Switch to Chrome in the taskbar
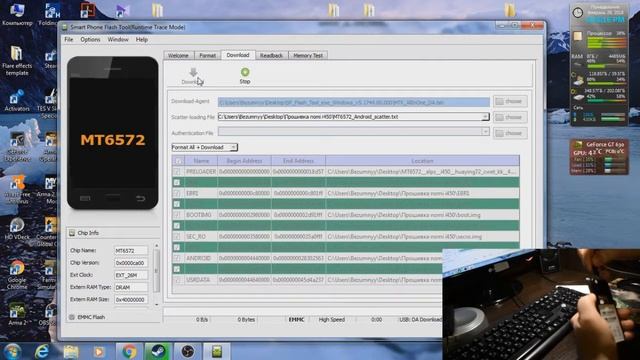 [129, 351]
